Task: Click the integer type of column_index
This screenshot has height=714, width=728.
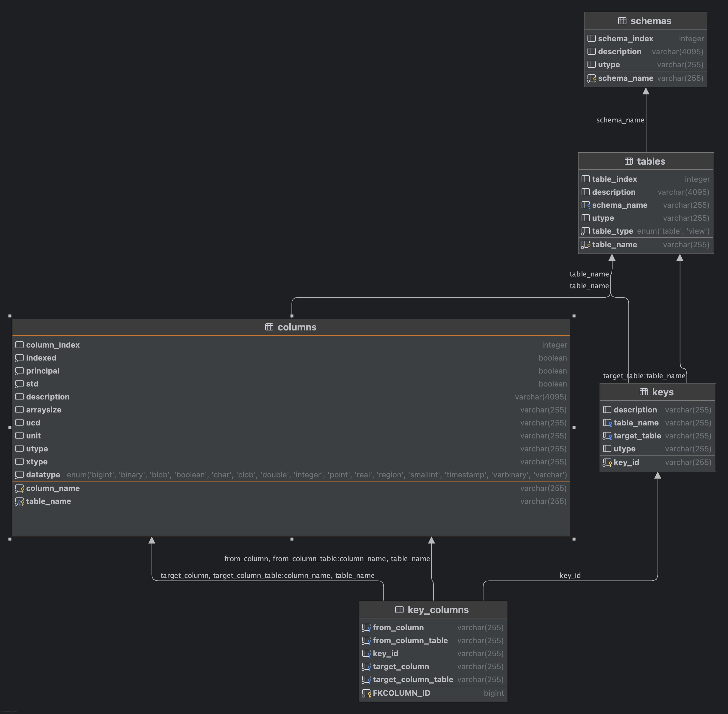Action: point(554,345)
